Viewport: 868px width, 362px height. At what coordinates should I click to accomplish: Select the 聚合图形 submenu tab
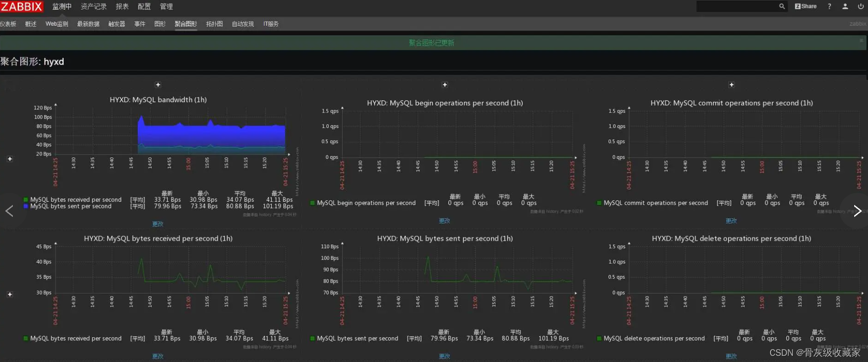pyautogui.click(x=186, y=24)
